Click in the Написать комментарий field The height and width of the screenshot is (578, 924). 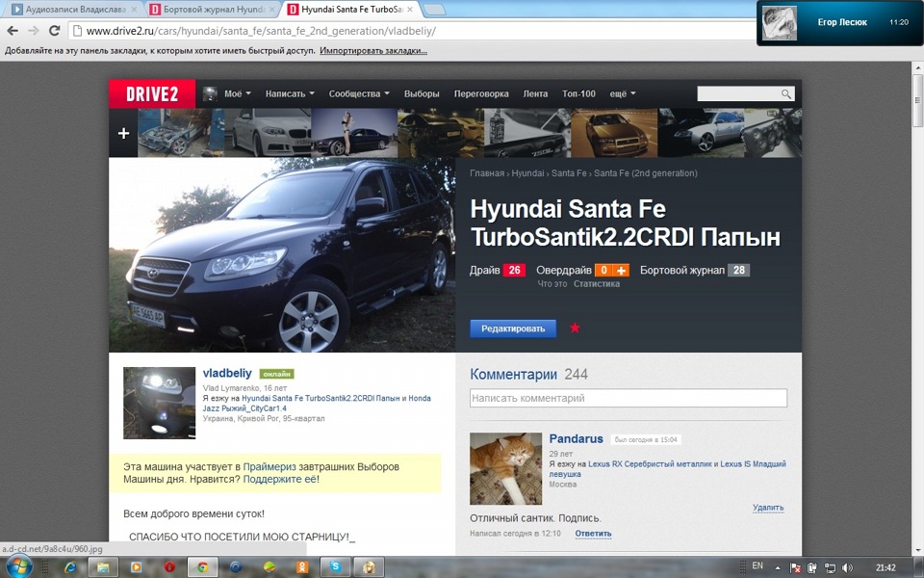[629, 398]
